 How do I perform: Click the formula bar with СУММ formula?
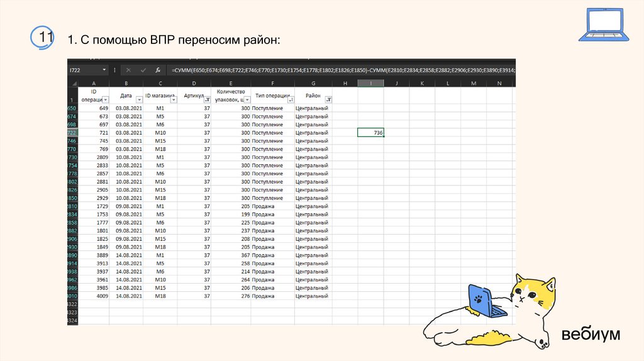[x=343, y=70]
